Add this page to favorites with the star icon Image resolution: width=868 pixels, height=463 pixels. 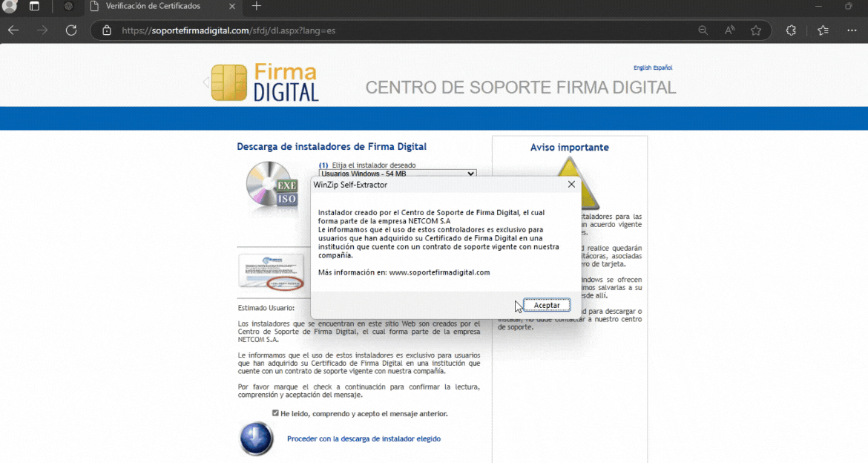[756, 30]
